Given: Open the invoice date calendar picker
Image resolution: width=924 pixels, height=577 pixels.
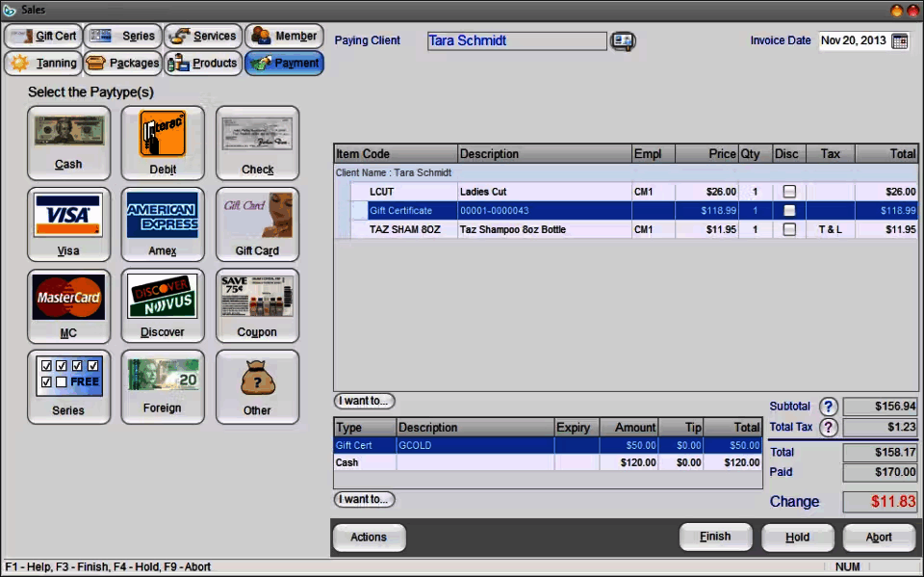Looking at the screenshot, I should pyautogui.click(x=900, y=41).
